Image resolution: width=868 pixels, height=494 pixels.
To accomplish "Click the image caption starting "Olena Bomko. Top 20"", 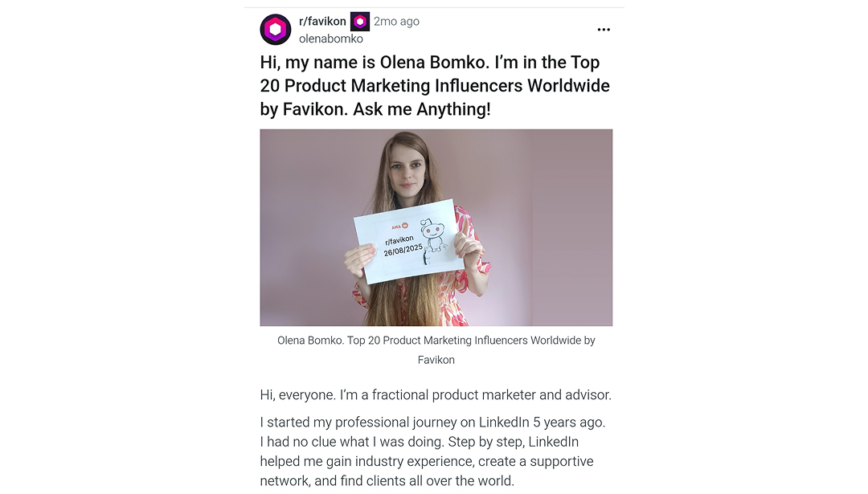I will pyautogui.click(x=436, y=341).
